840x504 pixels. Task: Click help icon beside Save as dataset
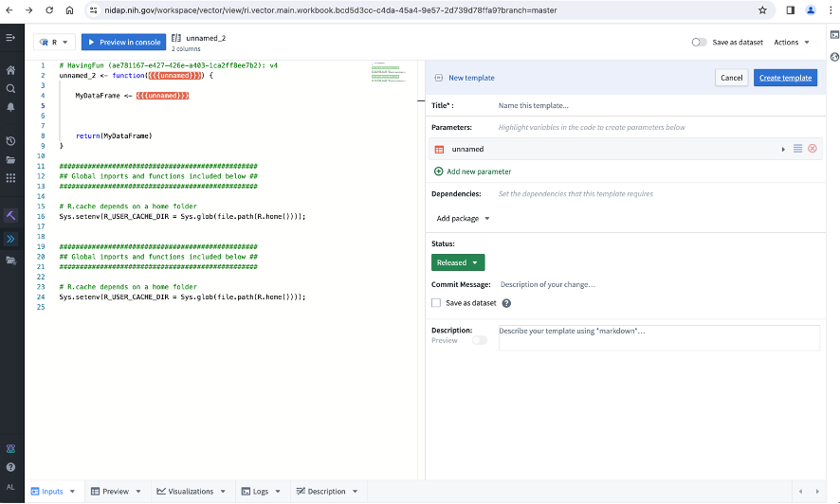pyautogui.click(x=506, y=303)
